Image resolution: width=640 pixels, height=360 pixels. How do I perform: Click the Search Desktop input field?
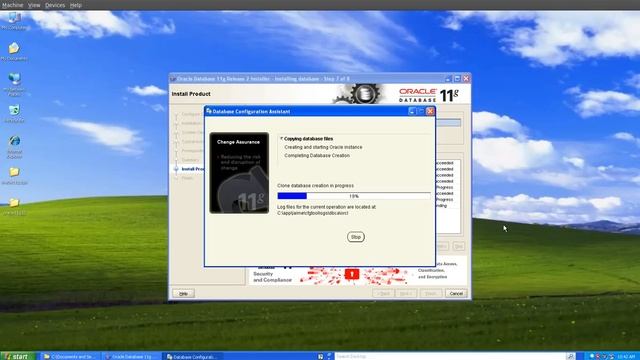point(450,356)
